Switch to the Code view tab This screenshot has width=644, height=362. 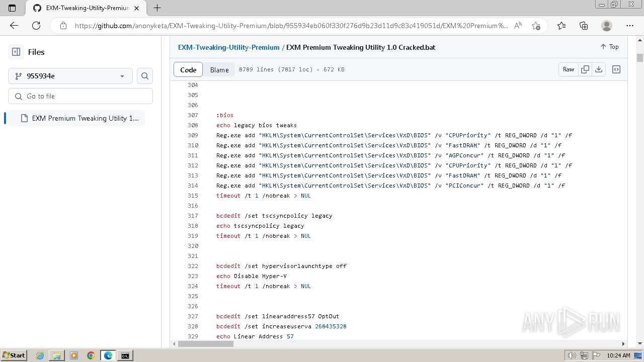click(x=188, y=69)
